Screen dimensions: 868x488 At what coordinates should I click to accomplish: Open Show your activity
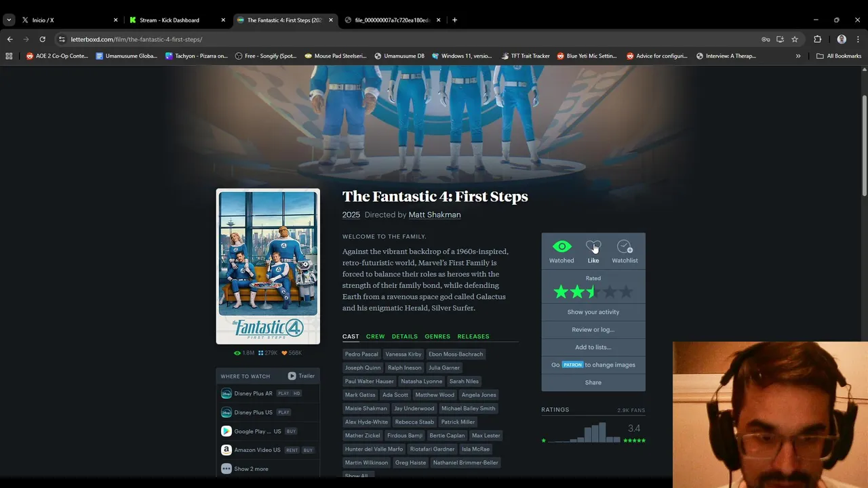click(593, 312)
